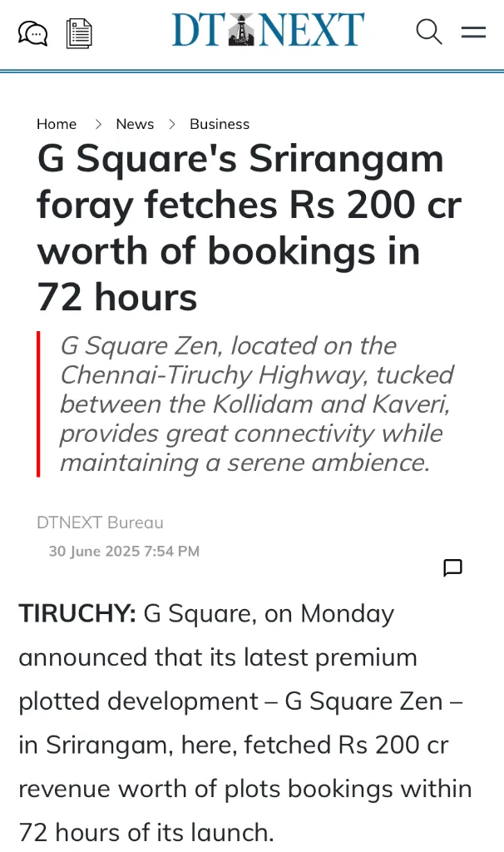504x852 pixels.
Task: Click the TIRUCHY dateline text
Action: [x=77, y=613]
